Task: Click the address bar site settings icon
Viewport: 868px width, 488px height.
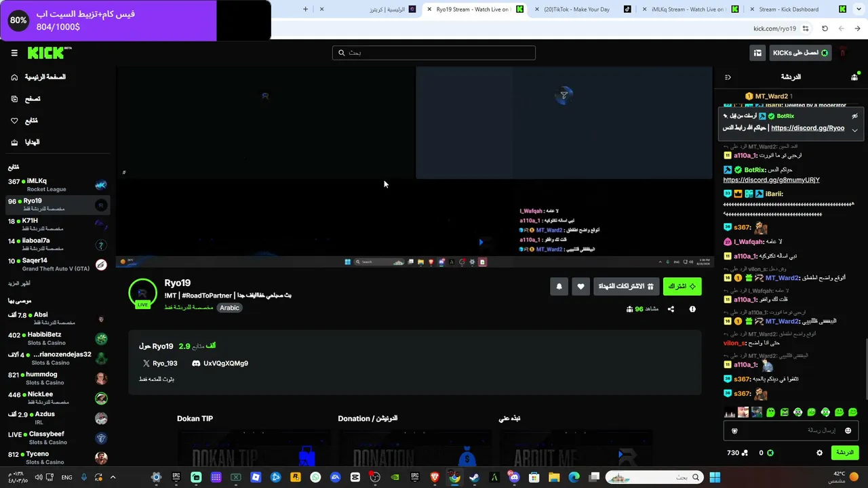Action: (806, 28)
